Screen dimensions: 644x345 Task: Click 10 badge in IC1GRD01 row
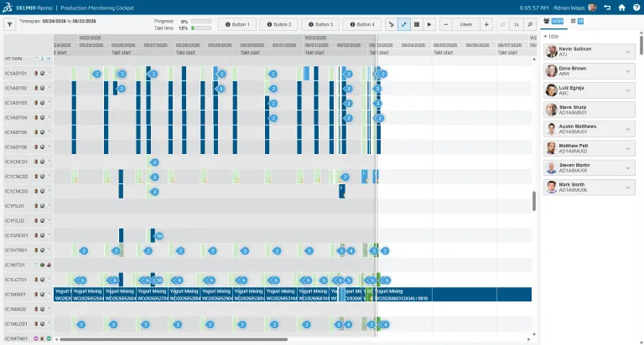(159, 236)
